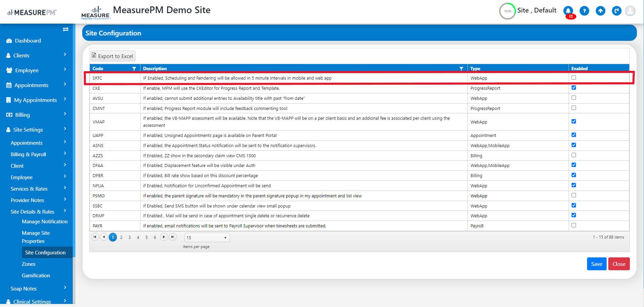Viewport: 644px width, 307px height.
Task: Enable the AVSU configuration checkbox
Action: 574,98
